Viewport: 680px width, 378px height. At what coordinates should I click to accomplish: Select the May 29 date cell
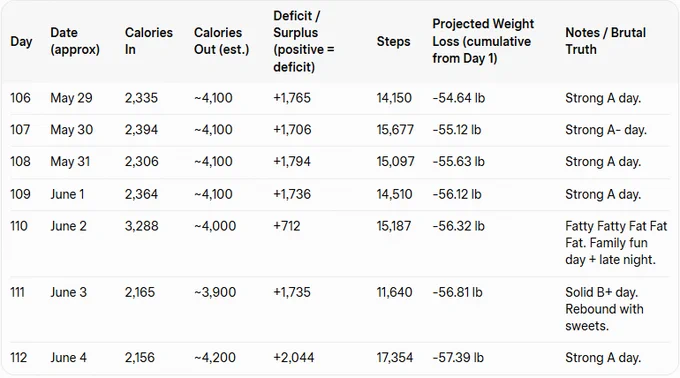72,98
